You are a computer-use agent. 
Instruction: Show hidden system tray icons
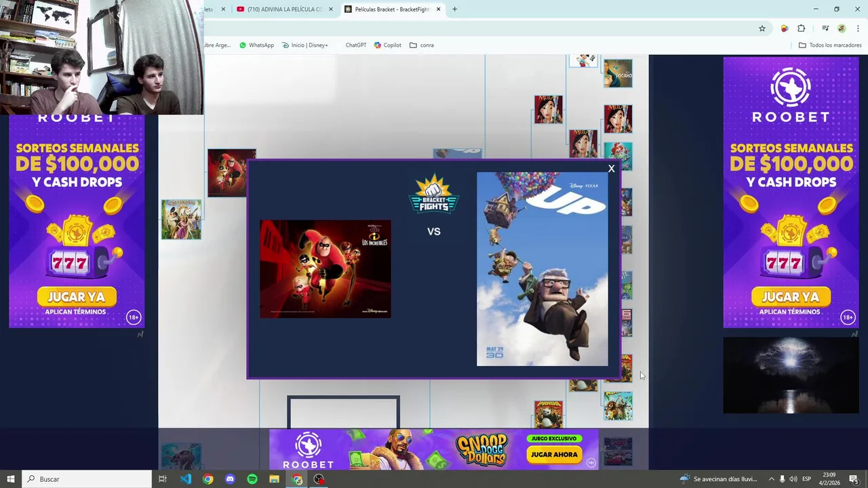pyautogui.click(x=771, y=479)
